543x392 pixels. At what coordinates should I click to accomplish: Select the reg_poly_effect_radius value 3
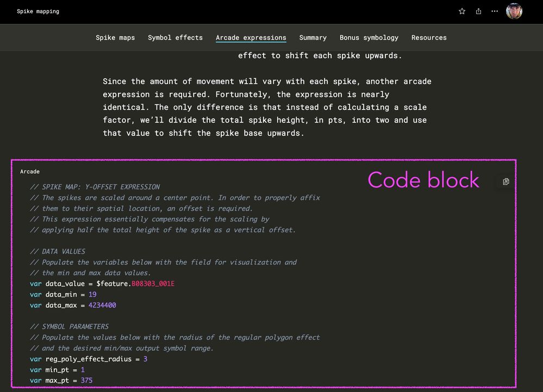145,359
